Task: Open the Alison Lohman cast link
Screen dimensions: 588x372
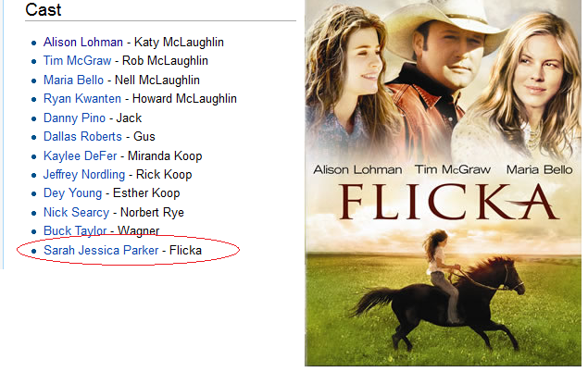Action: click(82, 42)
